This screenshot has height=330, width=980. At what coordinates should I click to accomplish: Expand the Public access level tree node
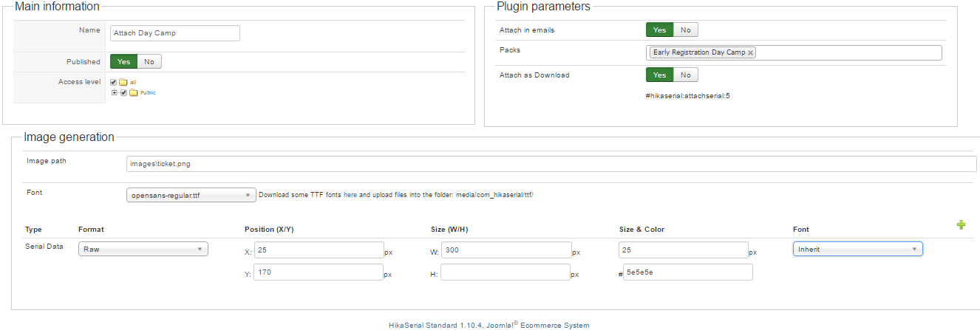(115, 92)
